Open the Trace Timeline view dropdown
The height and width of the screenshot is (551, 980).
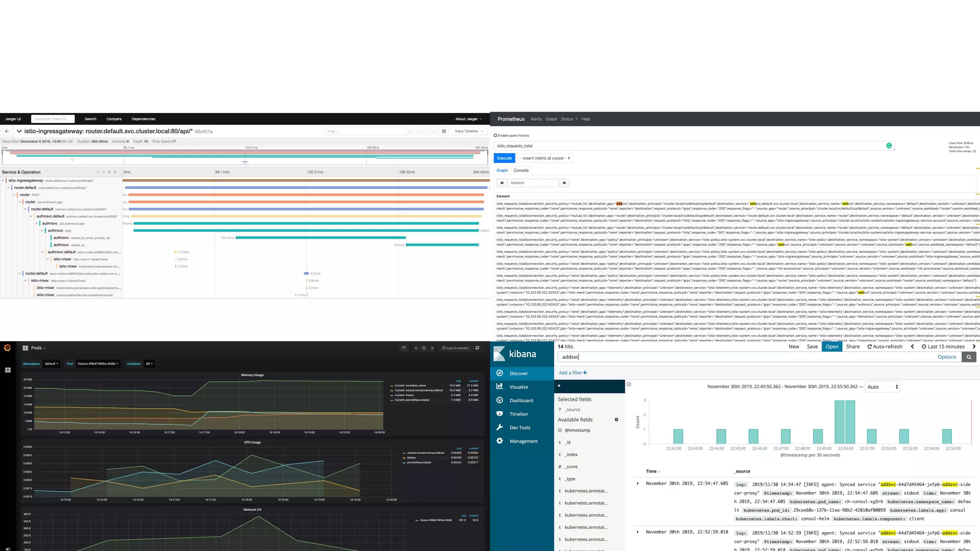pos(469,131)
